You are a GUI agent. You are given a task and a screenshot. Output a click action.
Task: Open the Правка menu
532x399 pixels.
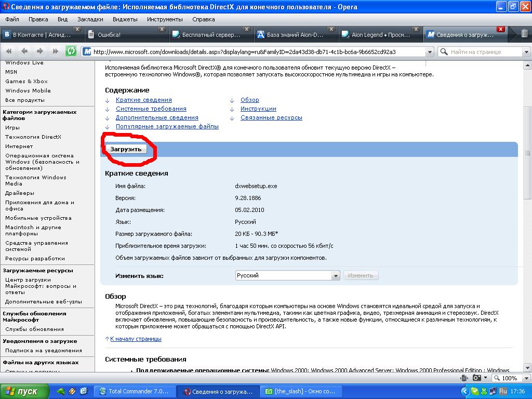(38, 19)
